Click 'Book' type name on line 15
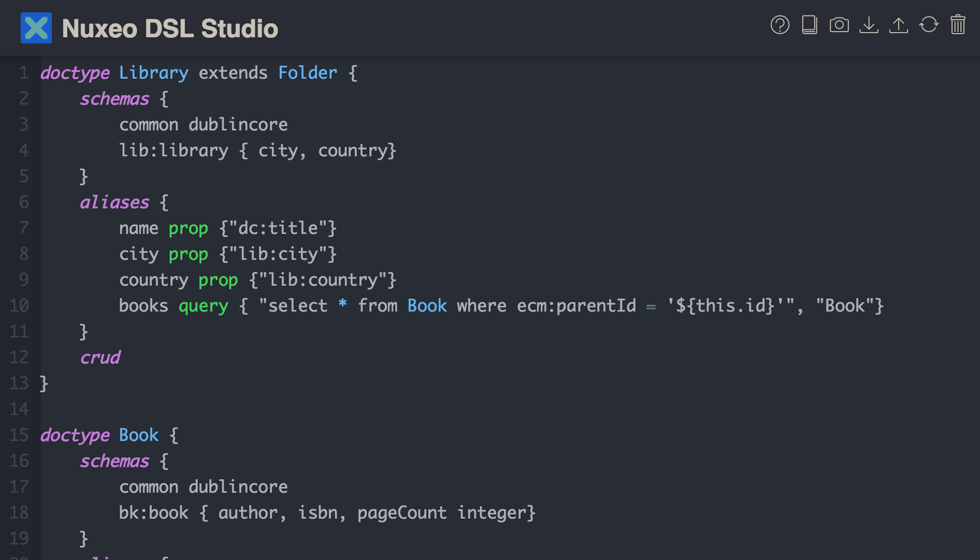Image resolution: width=980 pixels, height=560 pixels. coord(139,435)
